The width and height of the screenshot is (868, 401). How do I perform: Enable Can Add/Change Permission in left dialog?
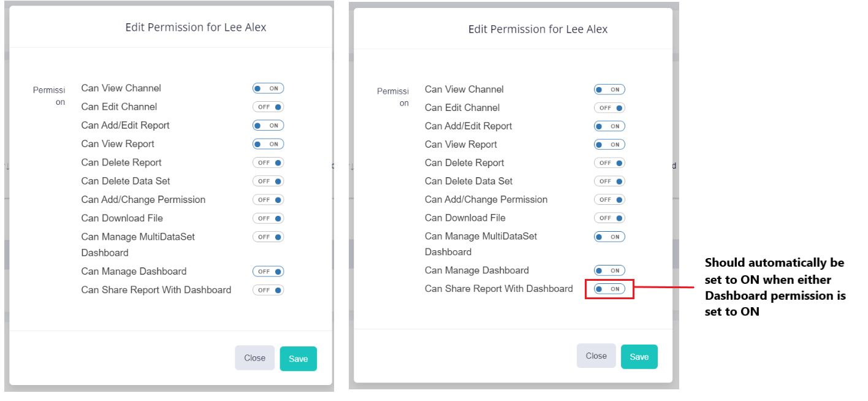point(268,200)
